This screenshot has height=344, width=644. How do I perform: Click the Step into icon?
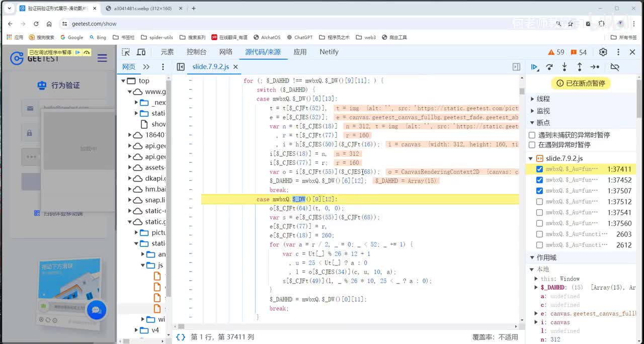point(565,67)
